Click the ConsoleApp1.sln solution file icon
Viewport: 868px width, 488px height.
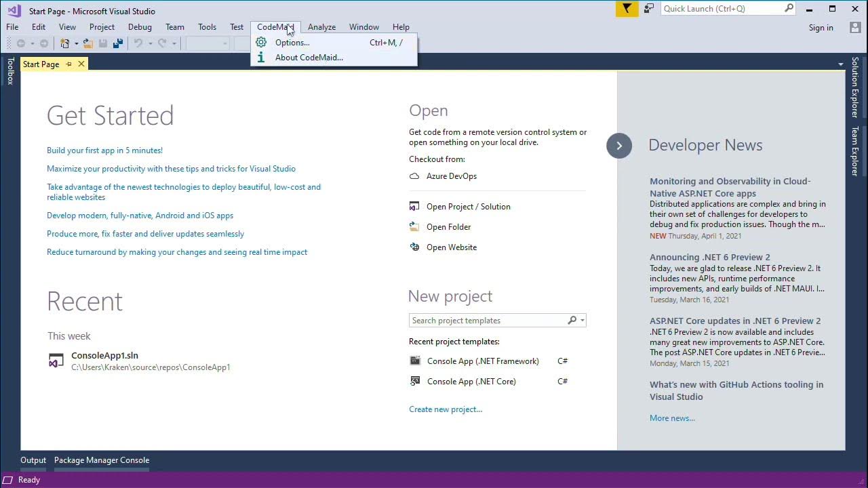coord(56,361)
